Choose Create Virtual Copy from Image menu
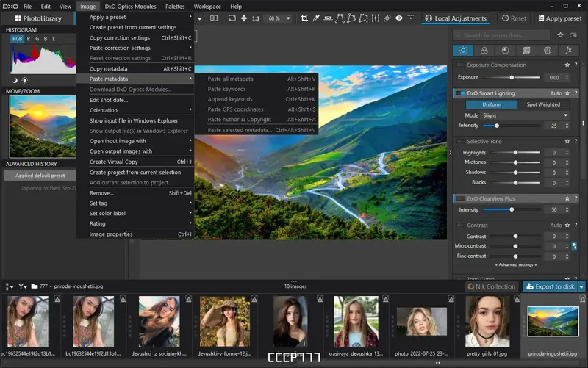 point(113,162)
